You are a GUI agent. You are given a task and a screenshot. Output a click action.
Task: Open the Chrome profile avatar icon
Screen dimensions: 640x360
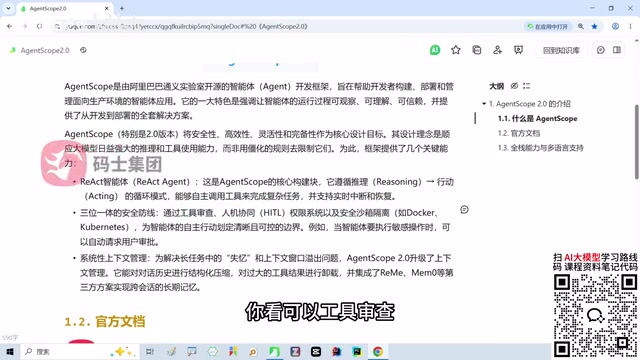click(615, 27)
